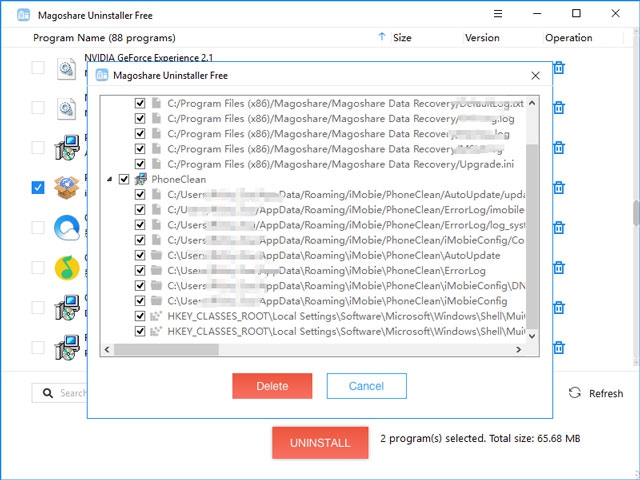The width and height of the screenshot is (640, 480).
Task: Click the Magoshare app logo in main title bar
Action: point(24,15)
